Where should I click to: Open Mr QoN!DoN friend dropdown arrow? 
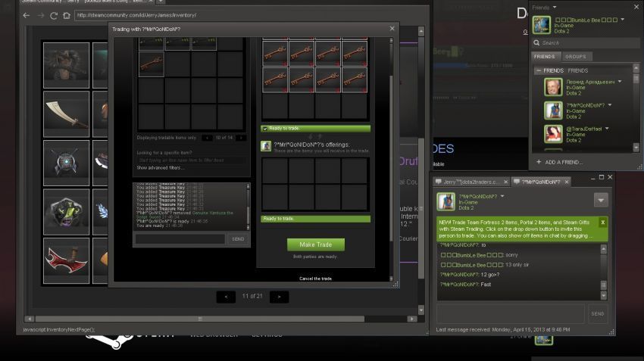610,105
